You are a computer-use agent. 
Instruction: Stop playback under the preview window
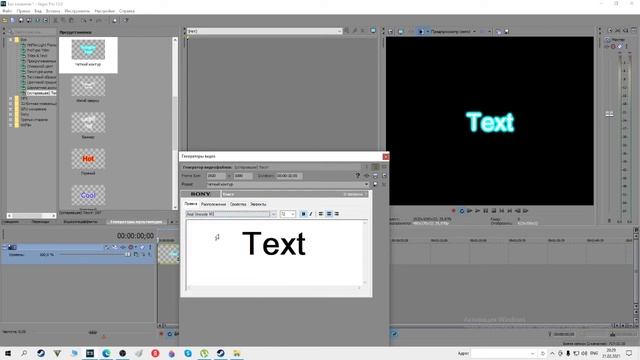click(493, 211)
